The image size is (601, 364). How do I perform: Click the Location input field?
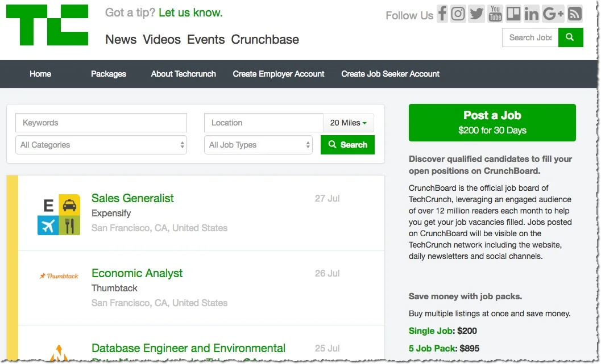pyautogui.click(x=264, y=123)
